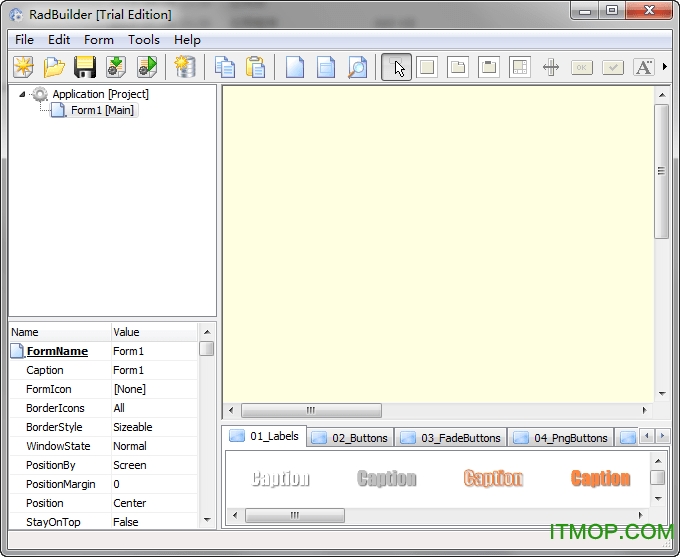Pick the gray Caption label style

pyautogui.click(x=387, y=478)
